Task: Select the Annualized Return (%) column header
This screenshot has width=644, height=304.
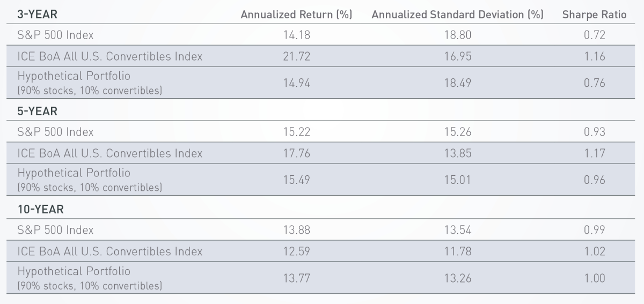Action: coord(296,15)
